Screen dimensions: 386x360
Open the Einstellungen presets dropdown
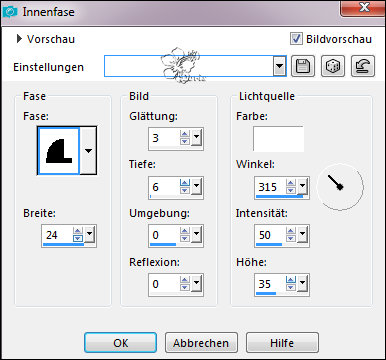pos(279,66)
